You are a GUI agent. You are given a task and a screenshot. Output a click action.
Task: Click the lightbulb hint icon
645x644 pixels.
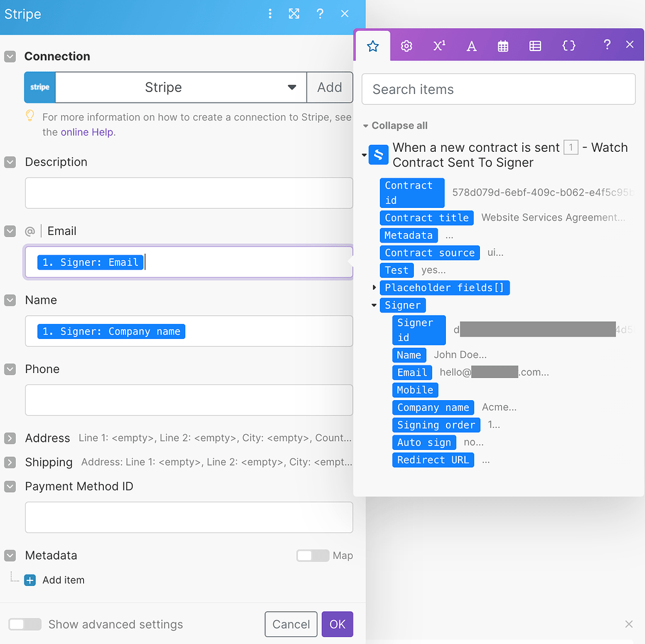[x=30, y=116]
